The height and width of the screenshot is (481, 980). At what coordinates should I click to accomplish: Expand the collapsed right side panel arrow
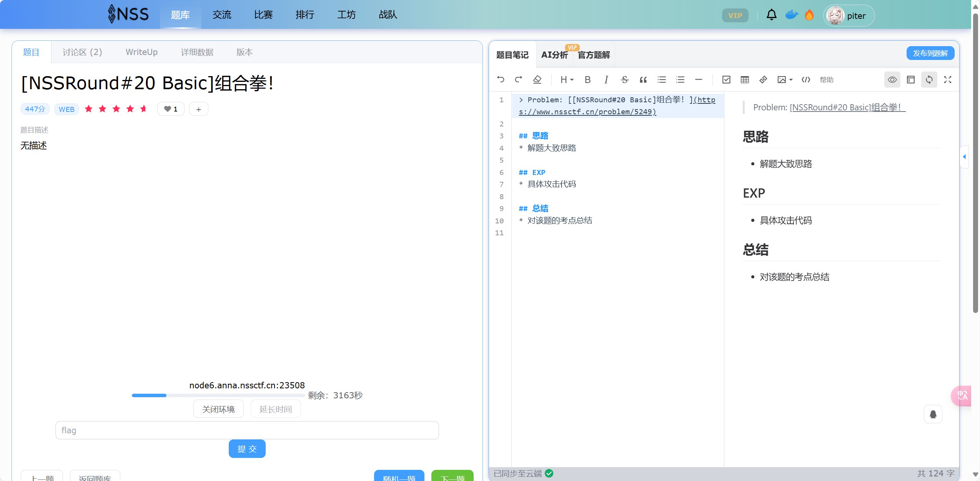coord(964,156)
